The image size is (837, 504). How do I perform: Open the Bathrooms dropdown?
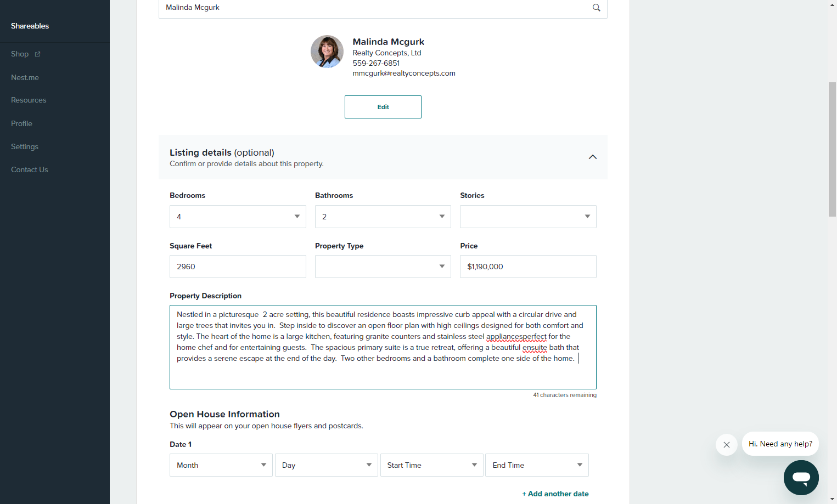tap(383, 217)
